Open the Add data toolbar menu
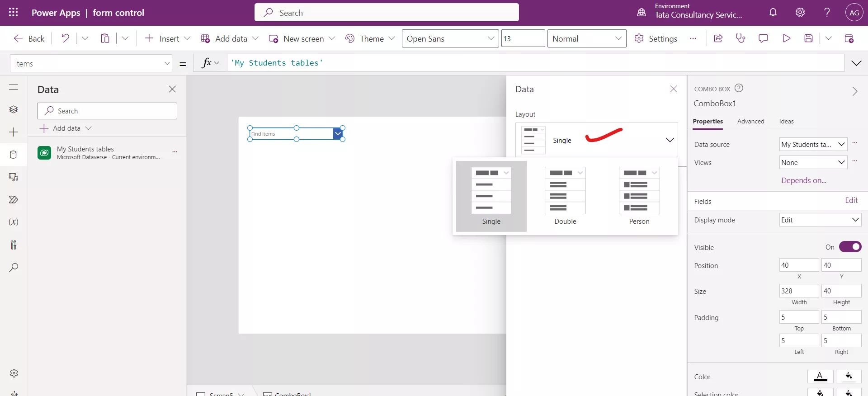The height and width of the screenshot is (396, 868). tap(230, 38)
